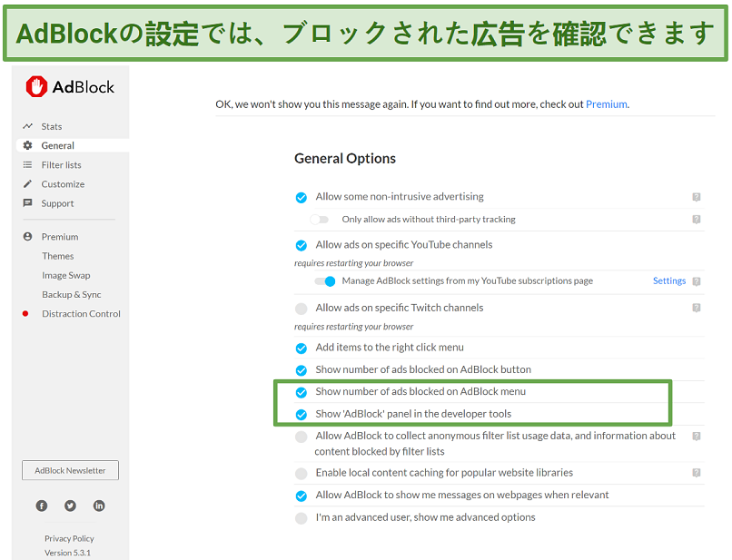Click the Customize pencil icon
Screen dimensions: 732x560
27,184
